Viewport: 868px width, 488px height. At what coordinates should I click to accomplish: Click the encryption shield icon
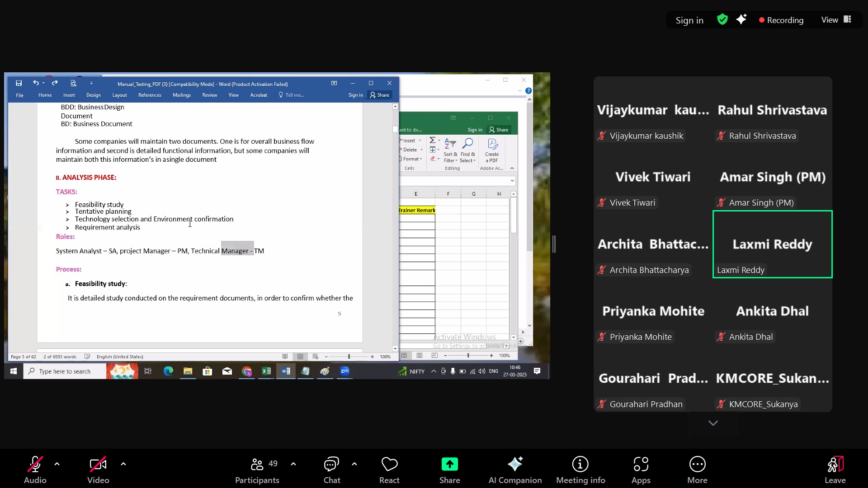click(x=722, y=19)
